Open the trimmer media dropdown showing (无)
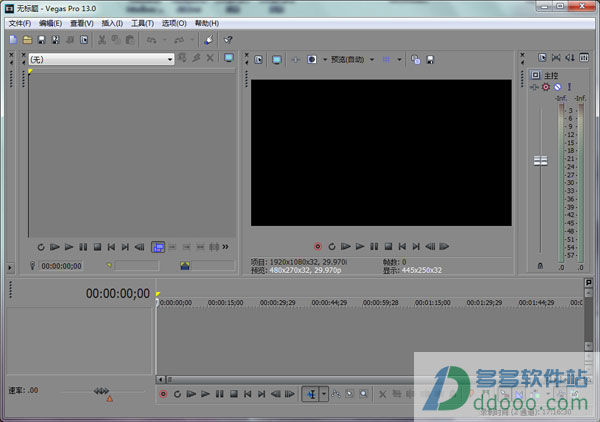The height and width of the screenshot is (422, 600). [101, 59]
